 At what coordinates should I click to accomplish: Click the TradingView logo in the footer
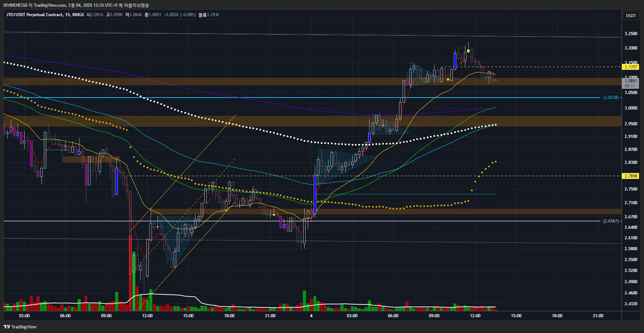pyautogui.click(x=20, y=327)
